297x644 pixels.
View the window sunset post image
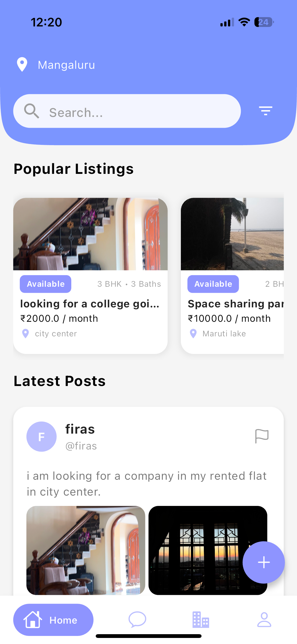coord(208,550)
